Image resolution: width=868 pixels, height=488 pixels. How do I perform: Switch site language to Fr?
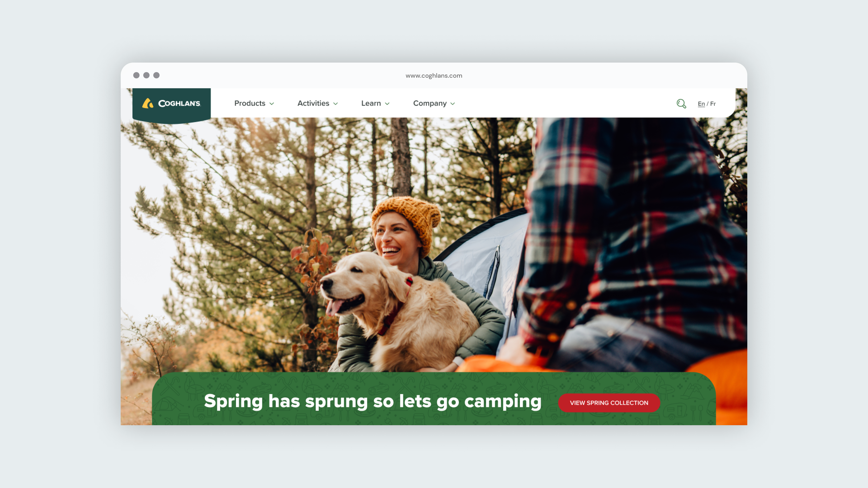pyautogui.click(x=713, y=104)
